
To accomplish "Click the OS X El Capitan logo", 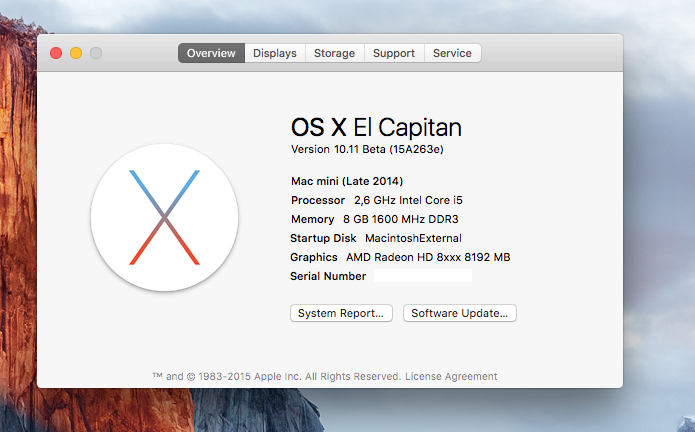I will [164, 217].
